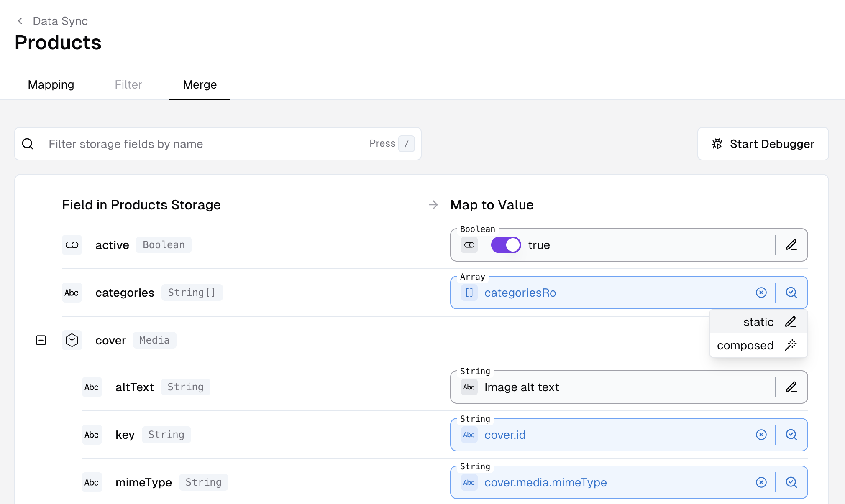Select the static mapping option

click(758, 322)
